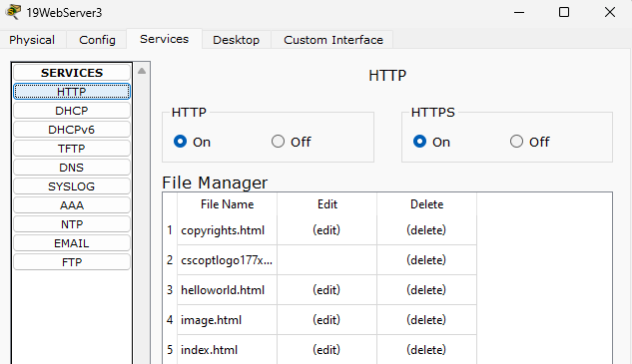
Task: Delete the copyrights.html file
Action: click(426, 230)
